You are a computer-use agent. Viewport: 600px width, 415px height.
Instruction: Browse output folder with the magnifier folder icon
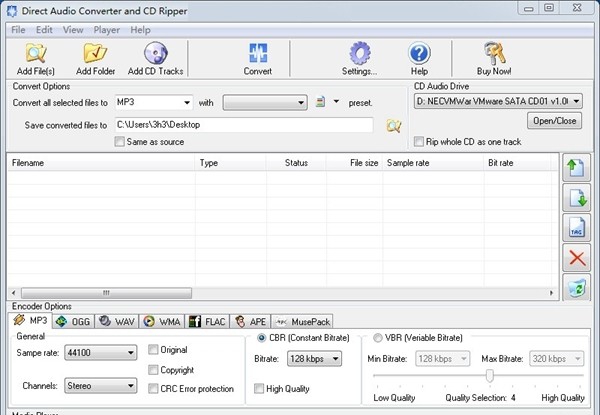pos(394,125)
